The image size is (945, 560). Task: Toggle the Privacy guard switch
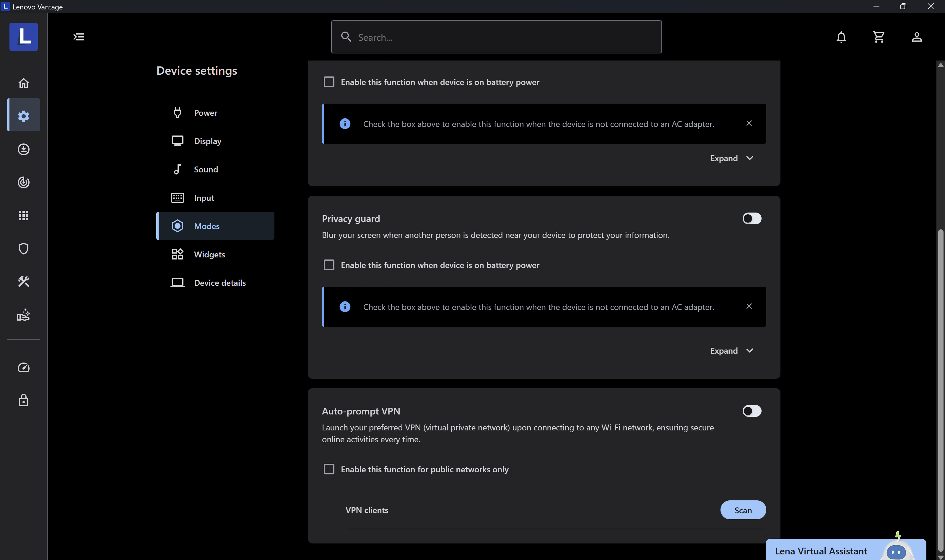751,218
